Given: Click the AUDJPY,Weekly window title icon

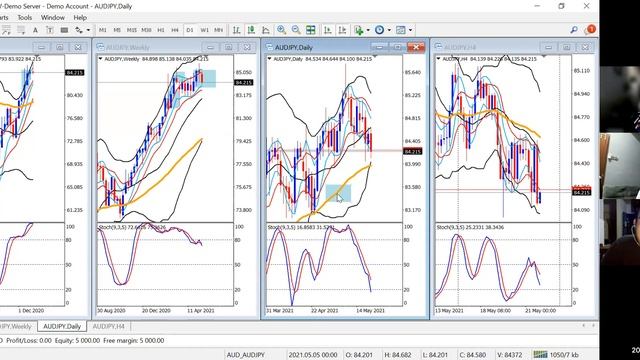Looking at the screenshot, I should point(100,47).
